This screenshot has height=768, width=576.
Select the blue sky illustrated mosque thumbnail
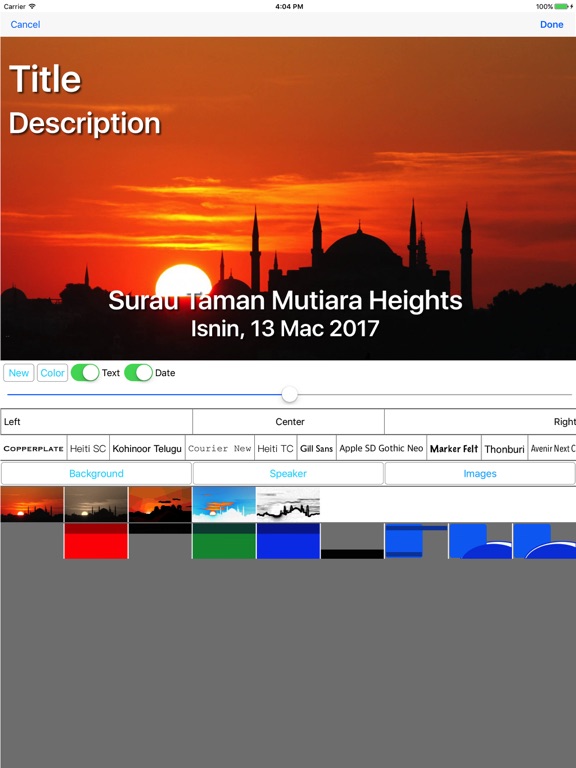(224, 504)
